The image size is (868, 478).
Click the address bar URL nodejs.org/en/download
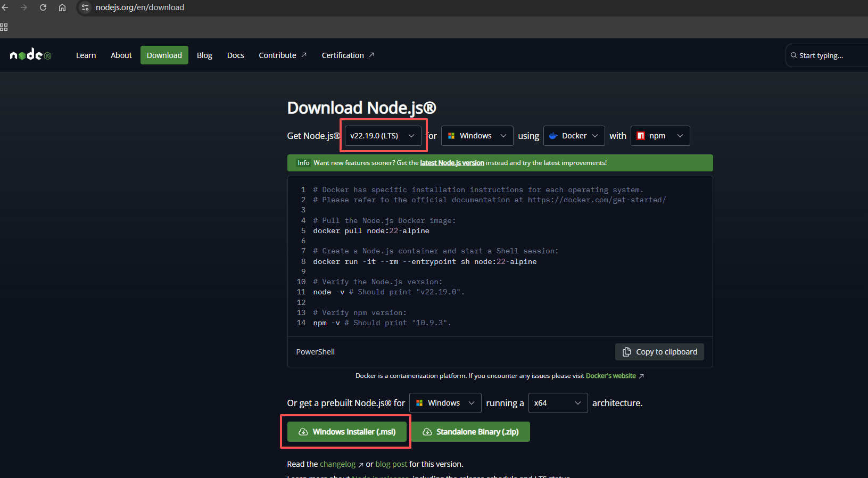[140, 7]
